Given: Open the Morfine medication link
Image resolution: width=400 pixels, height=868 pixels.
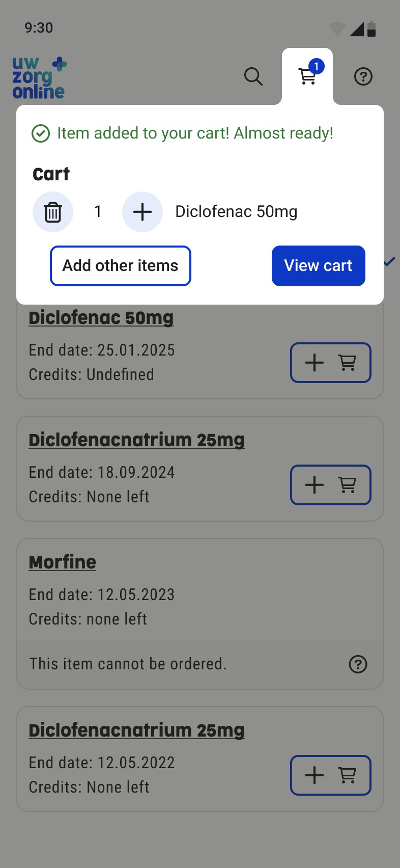Looking at the screenshot, I should 62,562.
